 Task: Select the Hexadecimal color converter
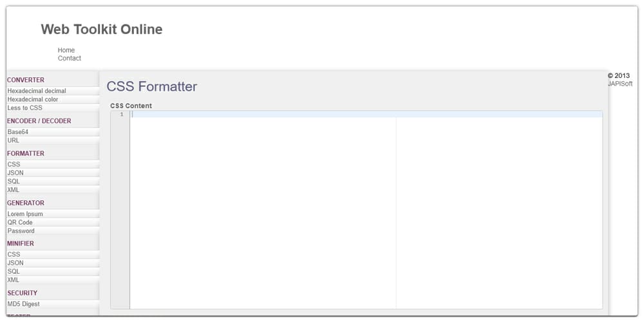(x=33, y=99)
